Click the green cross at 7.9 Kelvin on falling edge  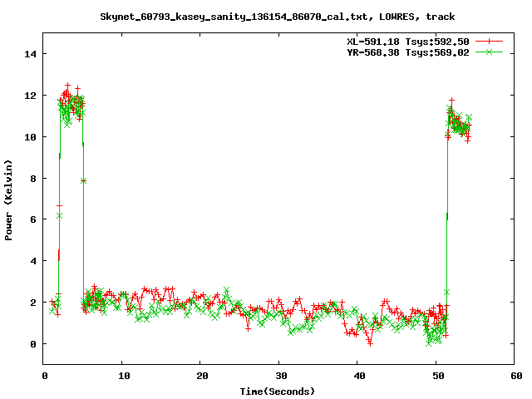click(x=83, y=180)
